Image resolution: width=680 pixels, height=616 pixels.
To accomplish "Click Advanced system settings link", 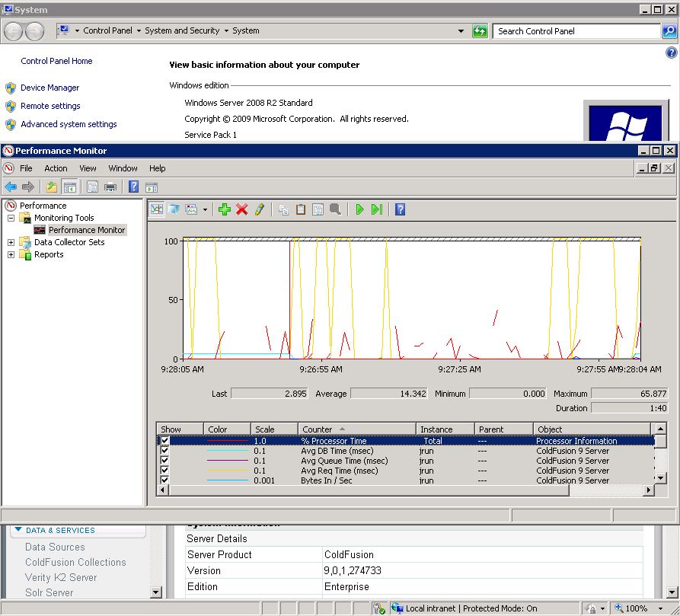I will (x=69, y=124).
